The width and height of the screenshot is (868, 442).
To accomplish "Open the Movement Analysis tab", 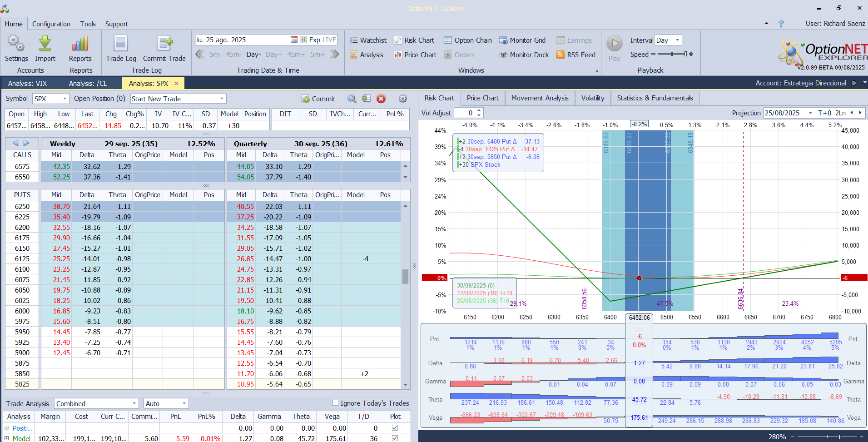I will click(540, 98).
